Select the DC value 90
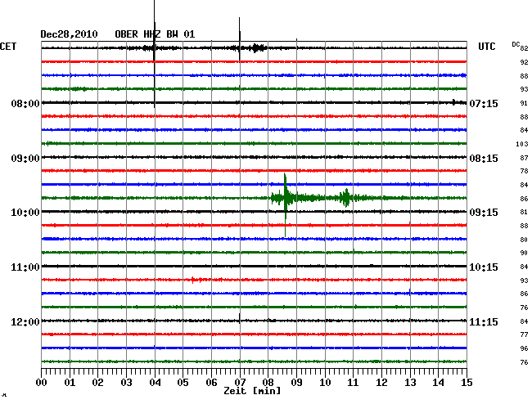Image resolution: width=532 pixels, height=404 pixels. pyautogui.click(x=524, y=253)
